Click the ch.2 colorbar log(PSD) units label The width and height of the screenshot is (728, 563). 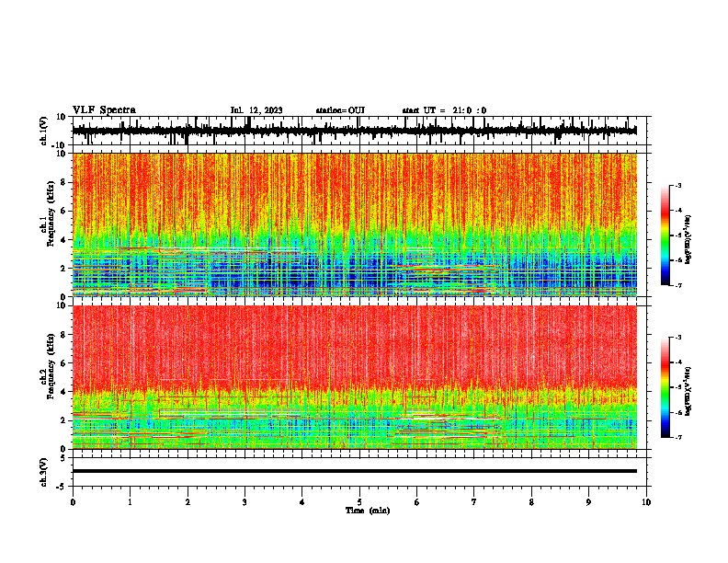coord(688,392)
